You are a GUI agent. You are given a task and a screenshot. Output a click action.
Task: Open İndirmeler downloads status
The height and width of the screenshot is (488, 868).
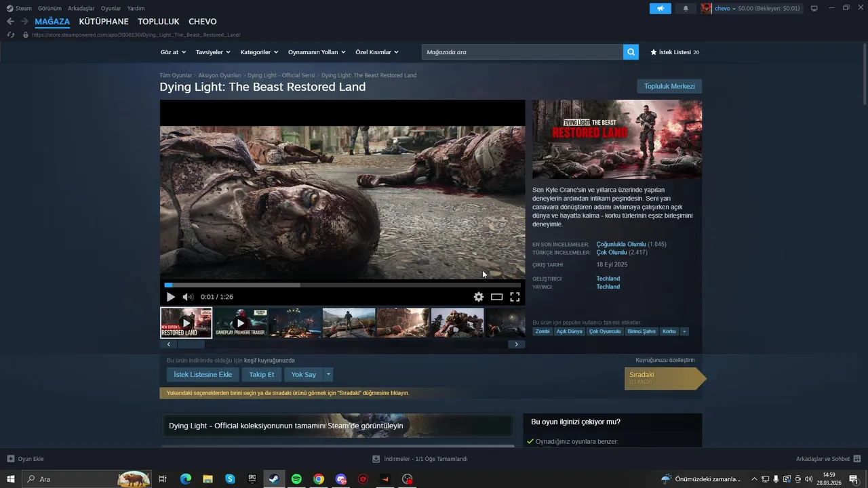click(x=420, y=459)
